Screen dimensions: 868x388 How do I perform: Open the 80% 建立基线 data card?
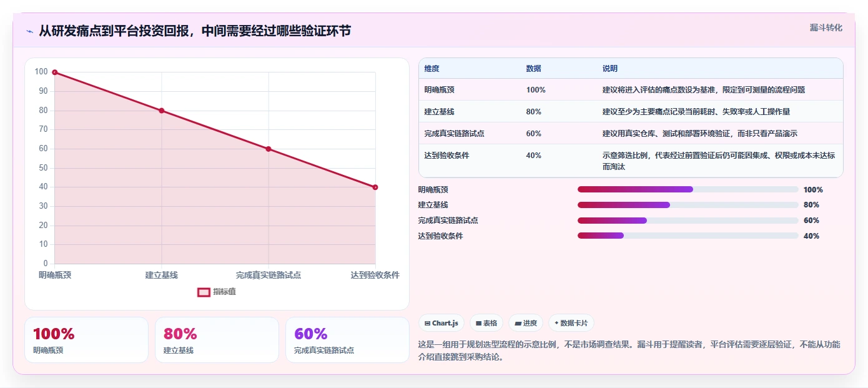click(217, 340)
